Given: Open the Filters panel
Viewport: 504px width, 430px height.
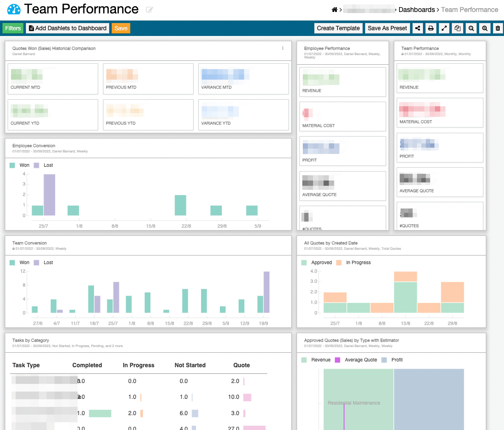Looking at the screenshot, I should pos(13,28).
